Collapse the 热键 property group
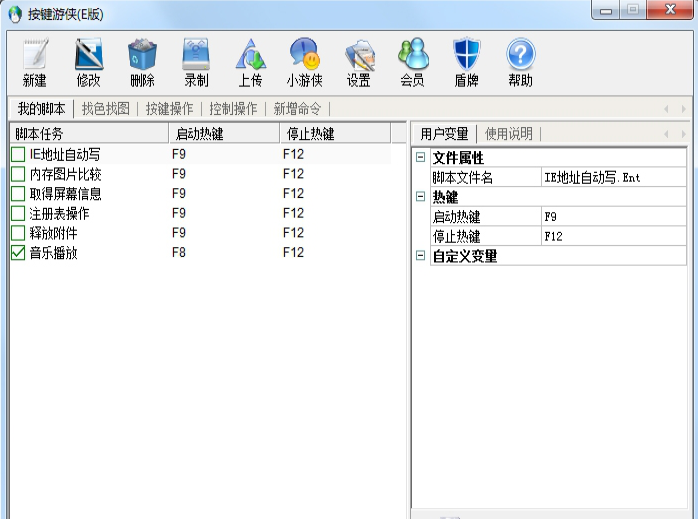This screenshot has width=698, height=519. (420, 196)
